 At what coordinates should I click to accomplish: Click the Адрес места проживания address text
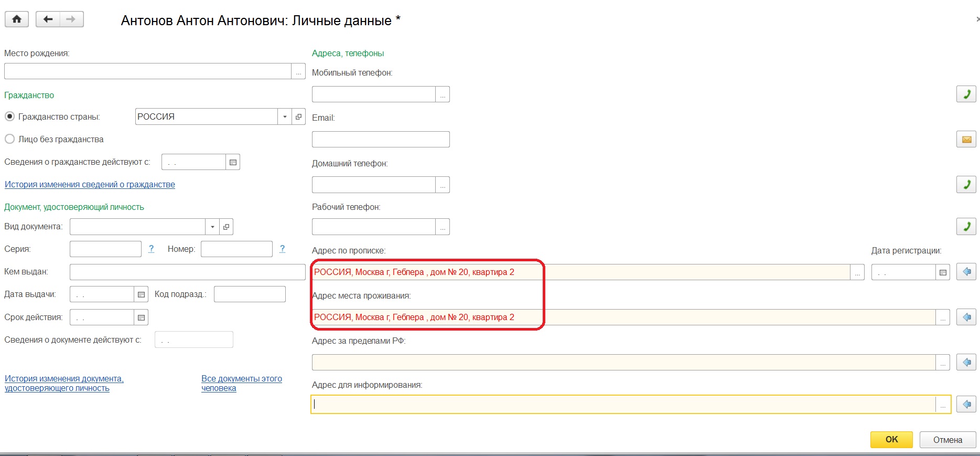(x=414, y=317)
